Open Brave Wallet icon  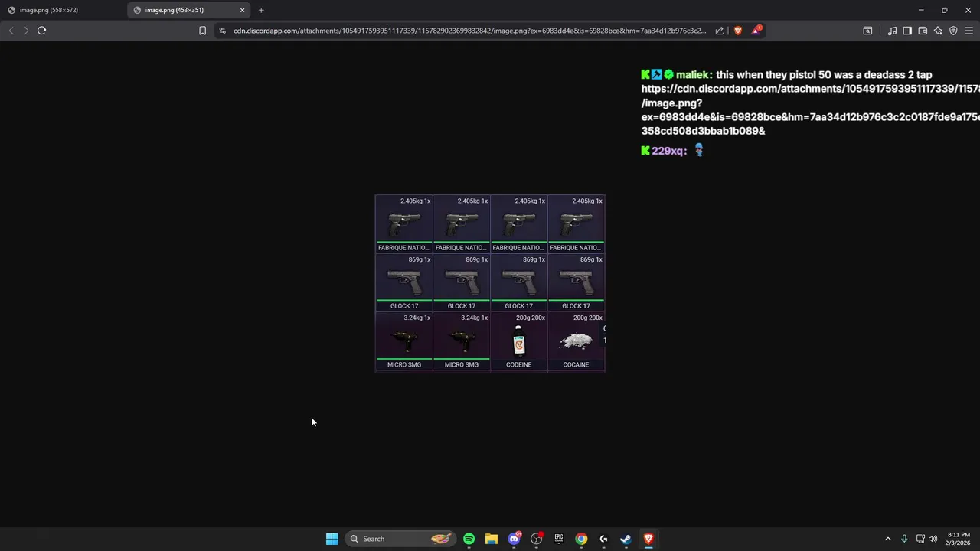[923, 31]
